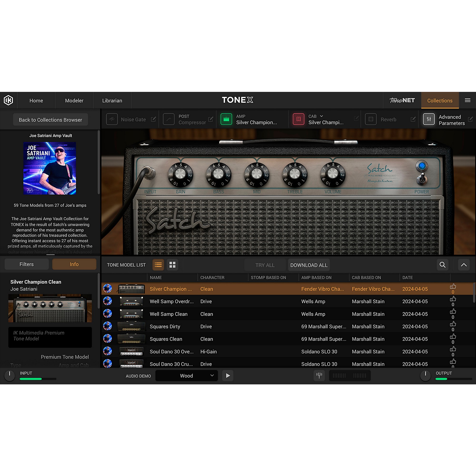Flip the amp POWER switch
This screenshot has width=476, height=476.
(422, 179)
